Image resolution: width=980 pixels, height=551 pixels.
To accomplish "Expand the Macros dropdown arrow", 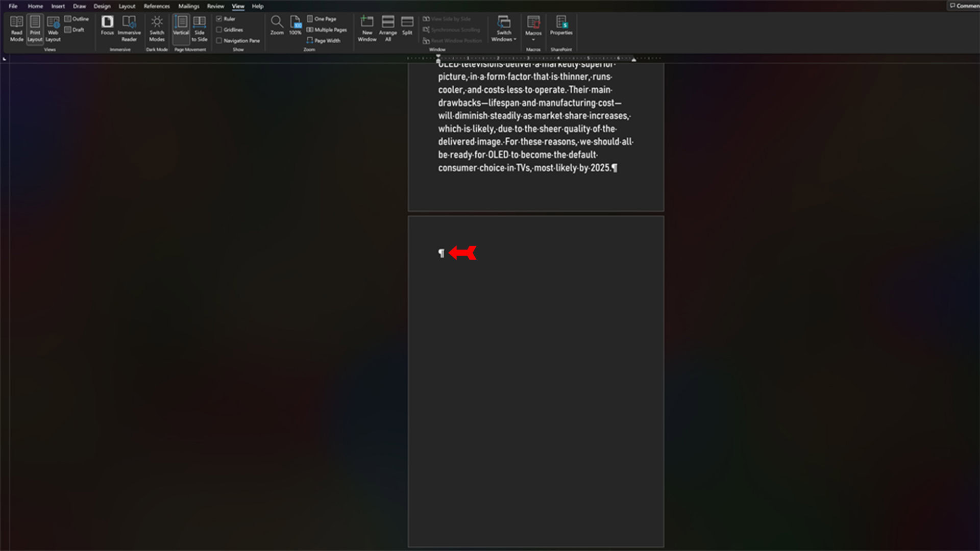I will [533, 40].
